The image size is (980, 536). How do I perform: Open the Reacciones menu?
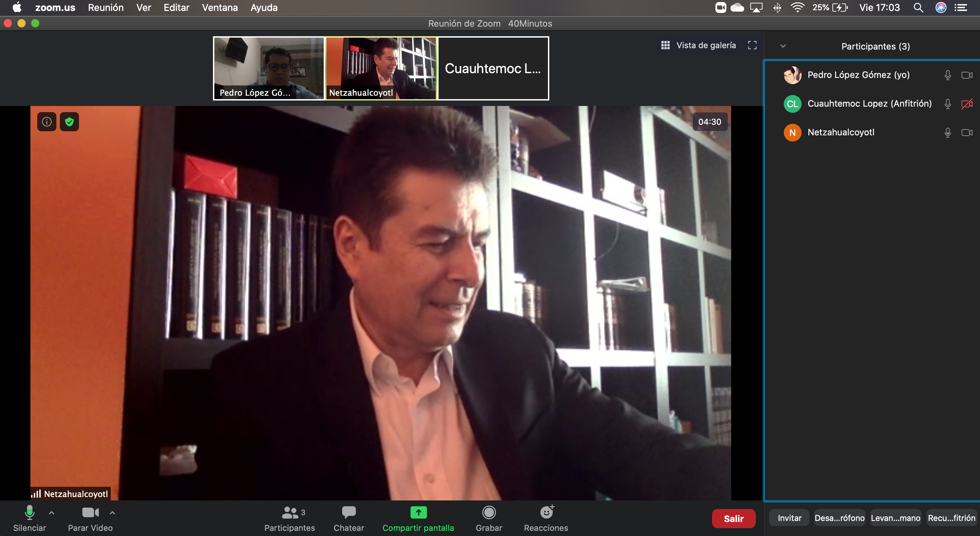(546, 519)
